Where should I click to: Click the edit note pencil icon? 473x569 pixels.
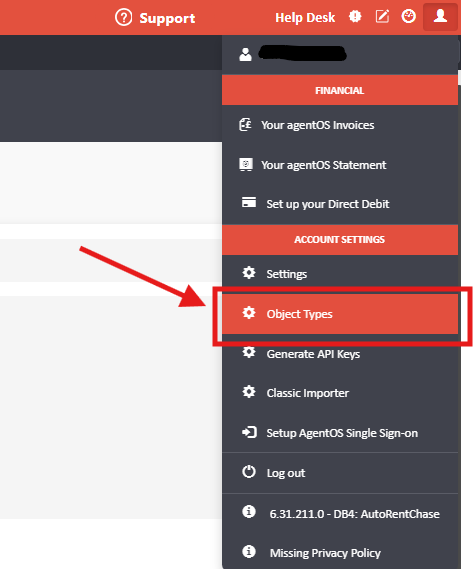[x=382, y=16]
